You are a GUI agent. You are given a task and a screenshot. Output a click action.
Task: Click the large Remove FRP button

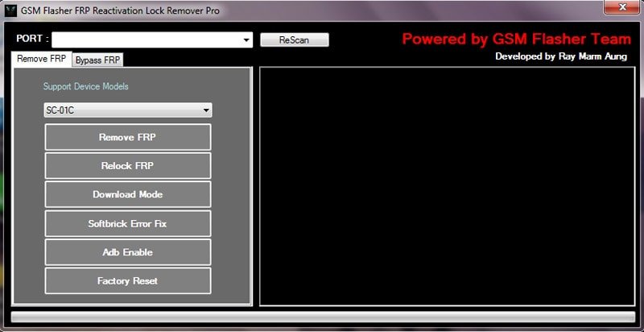tap(128, 137)
